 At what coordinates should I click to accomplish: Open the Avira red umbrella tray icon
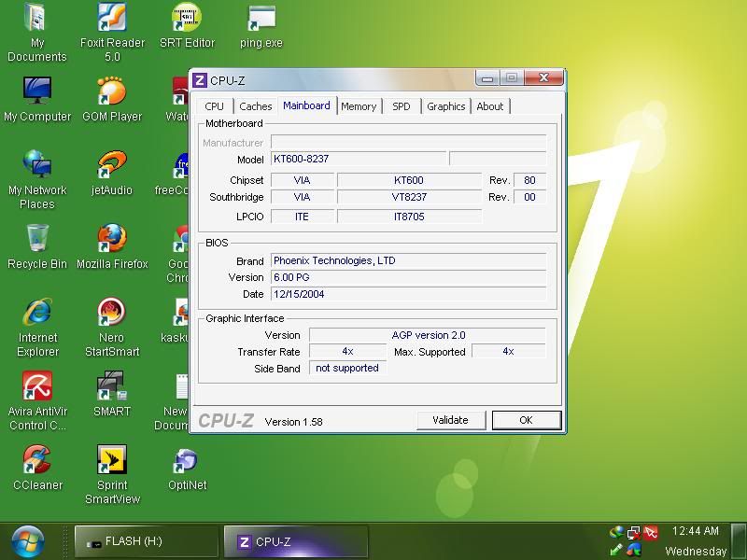tap(650, 532)
